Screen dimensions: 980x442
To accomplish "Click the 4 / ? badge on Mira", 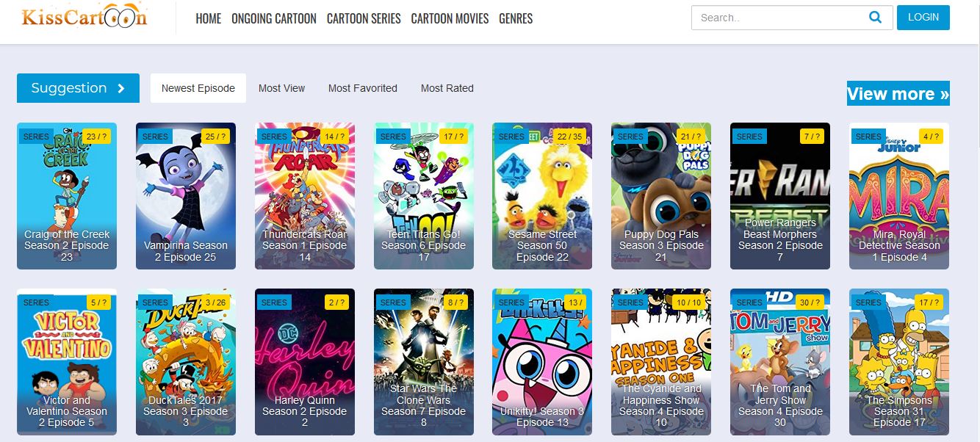I will [x=932, y=137].
